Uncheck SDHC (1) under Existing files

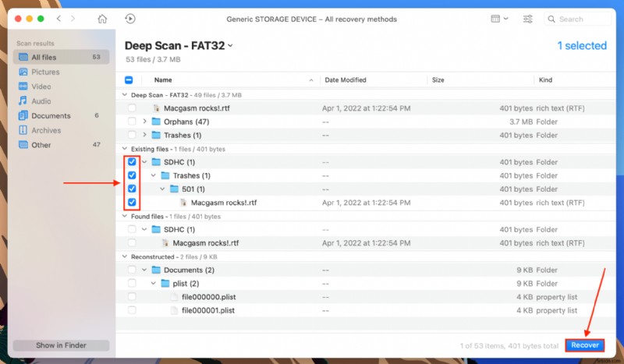pos(132,162)
